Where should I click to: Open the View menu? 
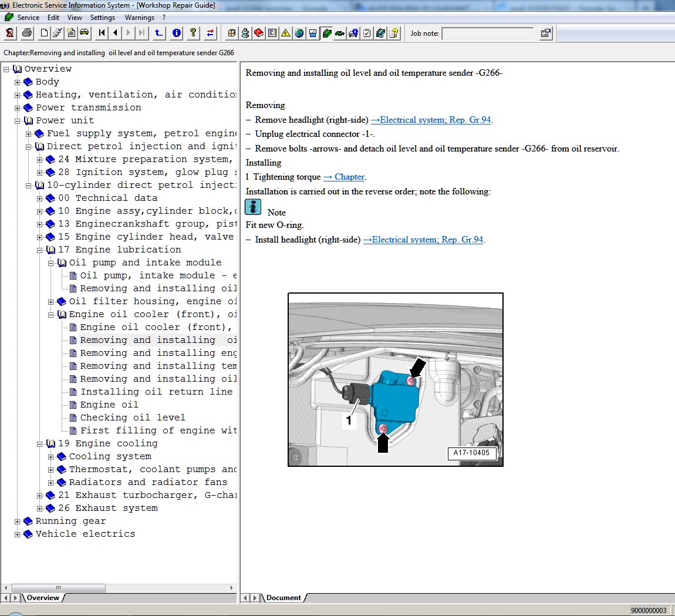pyautogui.click(x=75, y=18)
